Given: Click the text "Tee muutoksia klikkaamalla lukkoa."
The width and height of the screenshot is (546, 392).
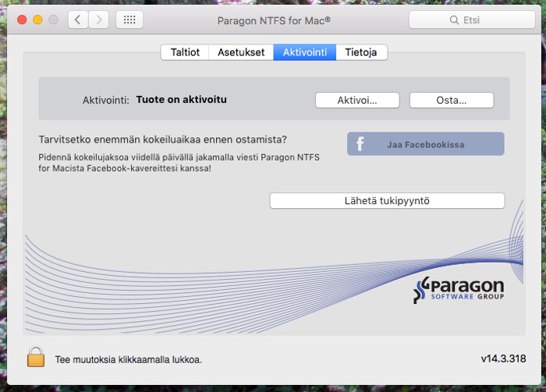Looking at the screenshot, I should (129, 359).
